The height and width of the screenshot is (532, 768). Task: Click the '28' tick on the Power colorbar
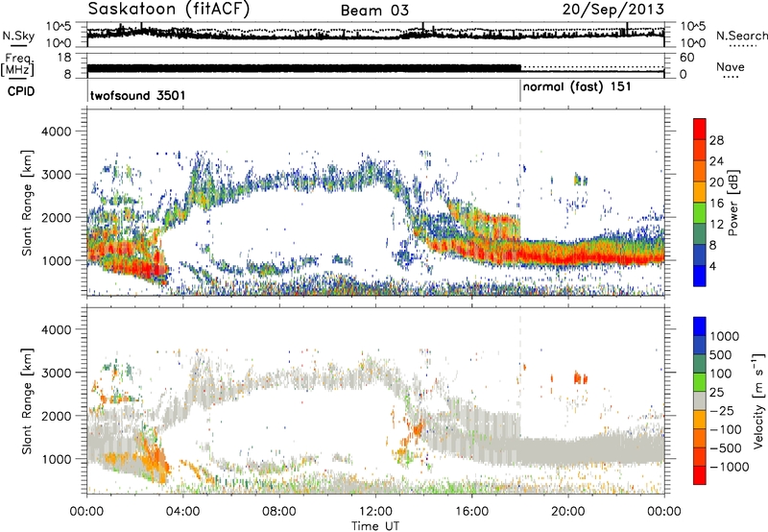click(x=716, y=140)
